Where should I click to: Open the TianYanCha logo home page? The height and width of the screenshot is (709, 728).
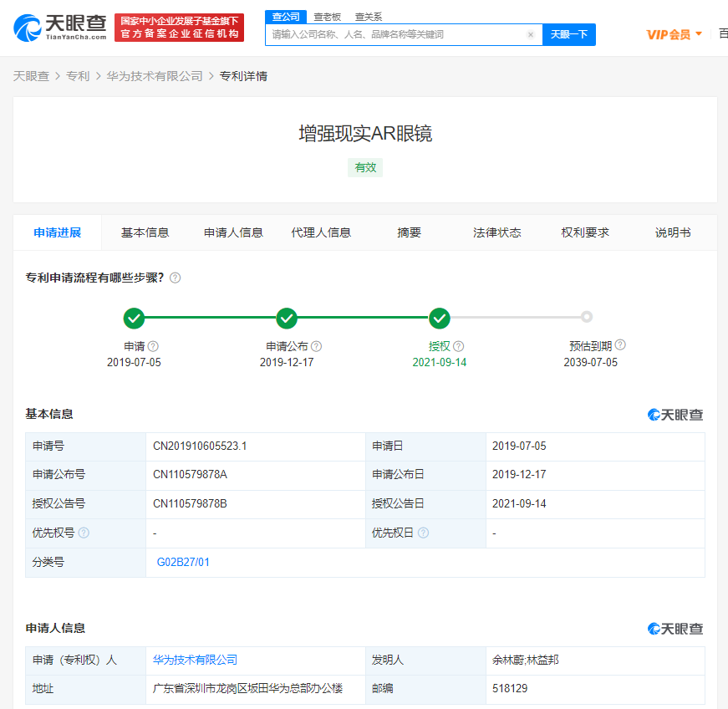coord(60,28)
